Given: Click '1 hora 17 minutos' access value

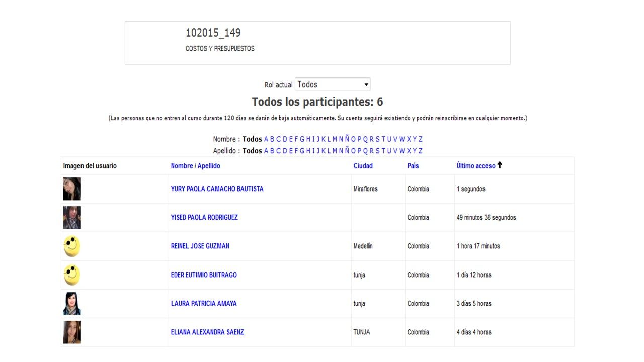Looking at the screenshot, I should click(478, 246).
